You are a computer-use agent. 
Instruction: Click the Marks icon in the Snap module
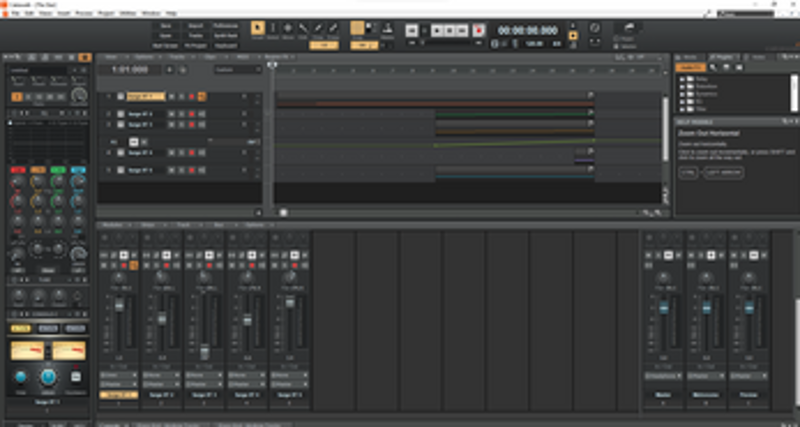pos(388,29)
